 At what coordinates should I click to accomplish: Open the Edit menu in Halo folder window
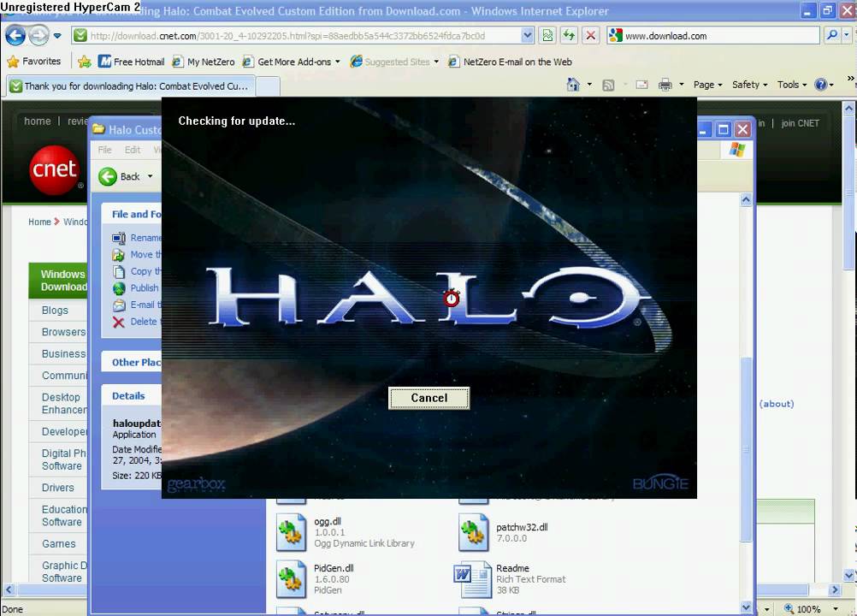pyautogui.click(x=133, y=150)
